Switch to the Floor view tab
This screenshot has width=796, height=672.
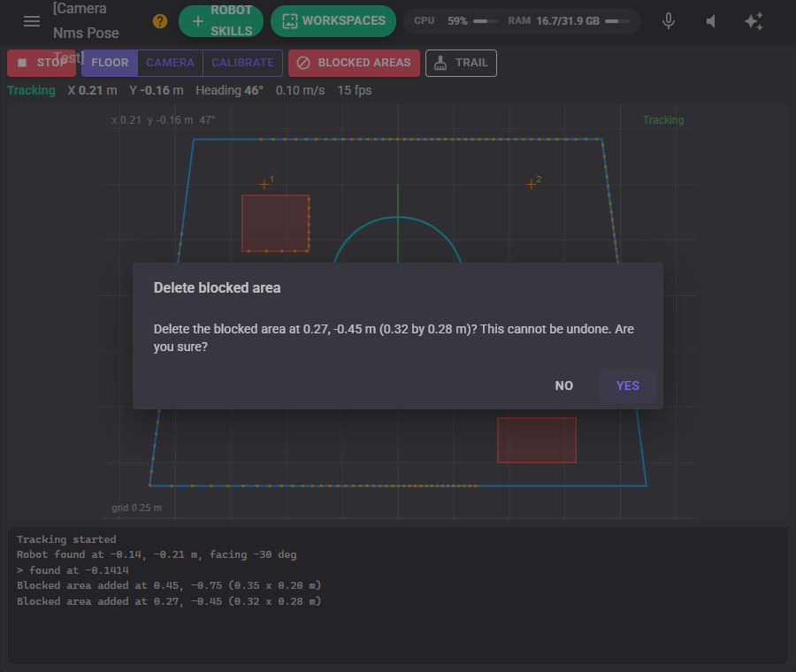click(110, 63)
